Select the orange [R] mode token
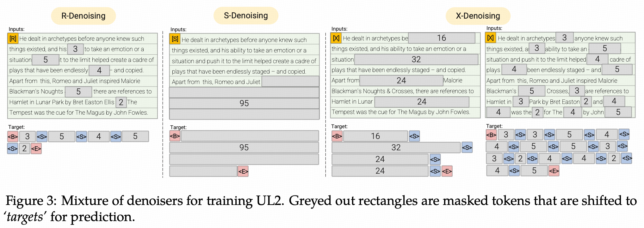Screen dimensions: 644x228 click(13, 39)
